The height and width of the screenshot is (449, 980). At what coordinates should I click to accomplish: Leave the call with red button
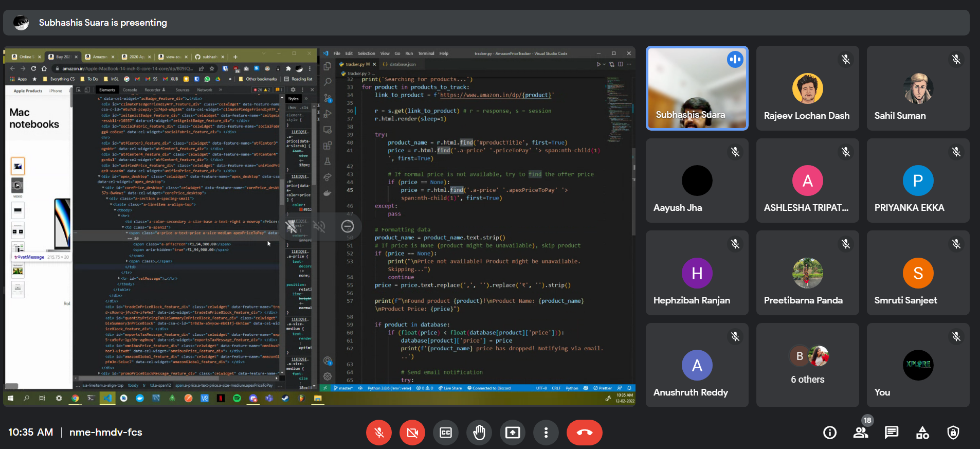(584, 433)
